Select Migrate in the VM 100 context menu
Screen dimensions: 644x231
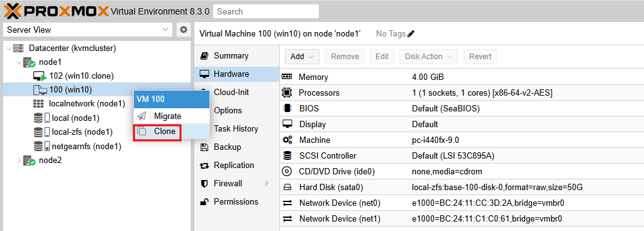(172, 116)
